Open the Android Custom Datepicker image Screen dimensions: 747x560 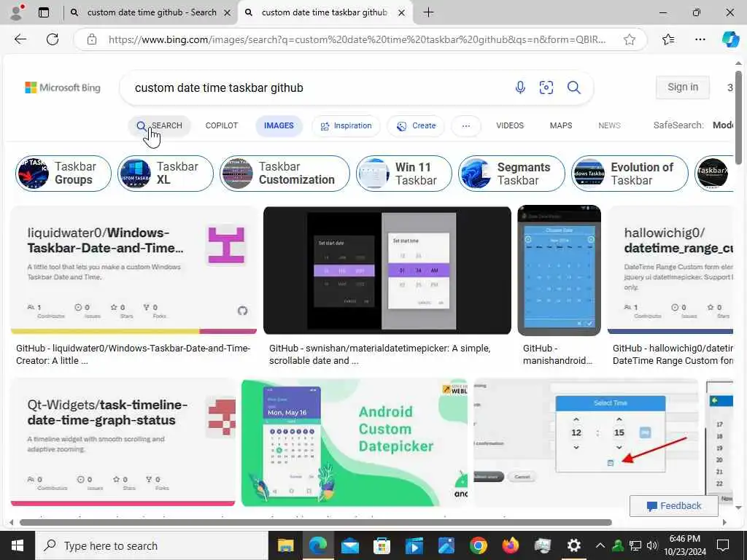[x=355, y=443]
